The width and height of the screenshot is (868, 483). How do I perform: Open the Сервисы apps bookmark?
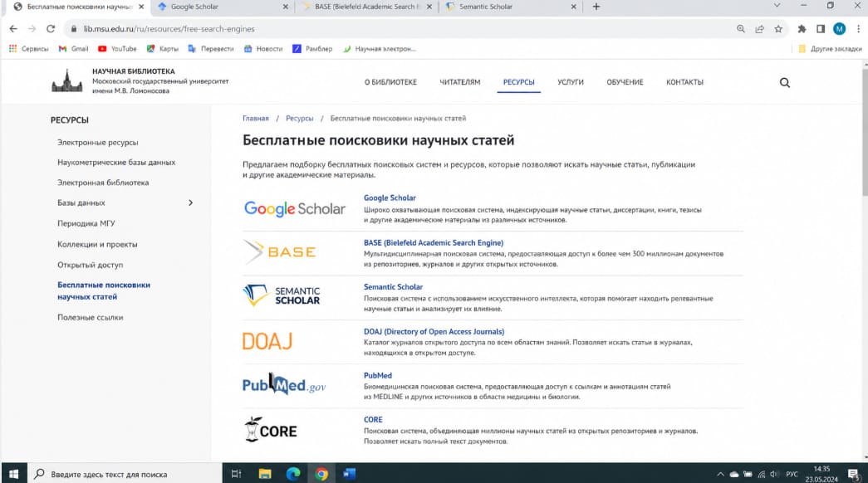pos(29,49)
